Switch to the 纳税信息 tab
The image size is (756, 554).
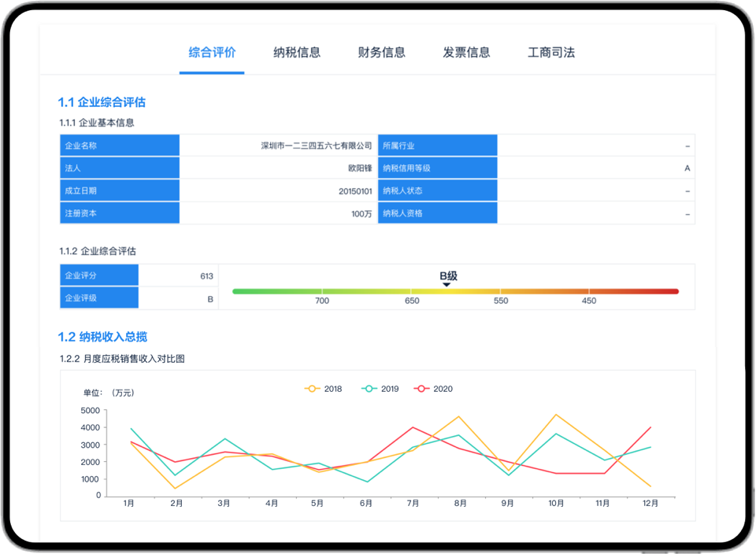[x=297, y=53]
